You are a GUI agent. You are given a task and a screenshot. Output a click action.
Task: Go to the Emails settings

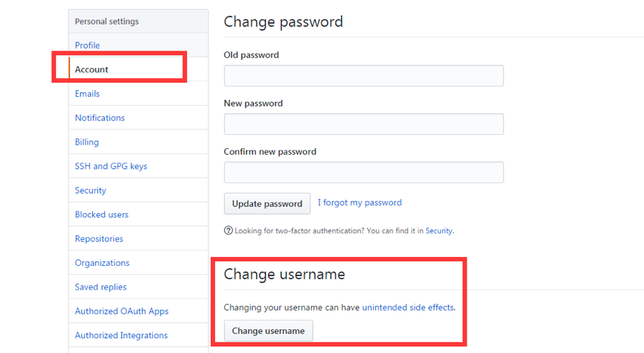click(87, 94)
